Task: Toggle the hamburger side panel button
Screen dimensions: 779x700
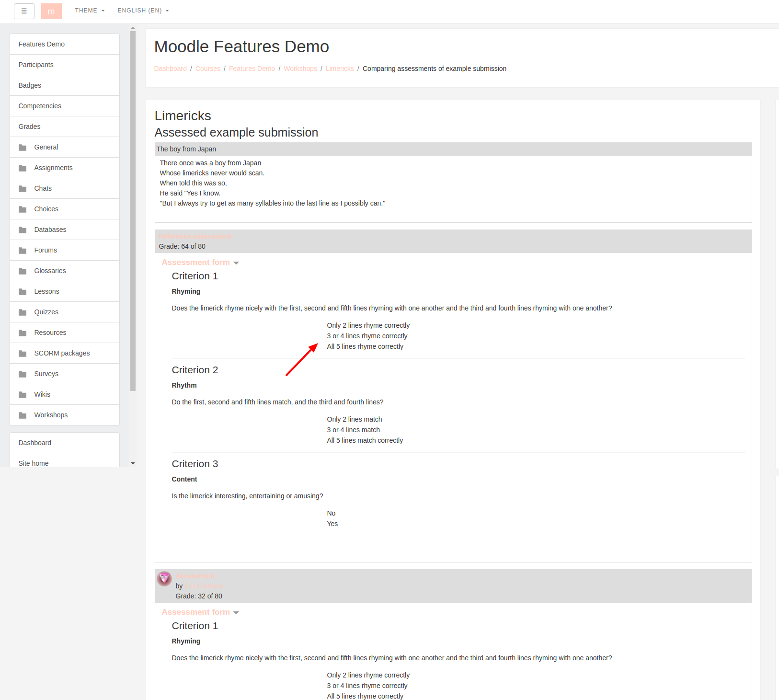Action: click(x=24, y=11)
